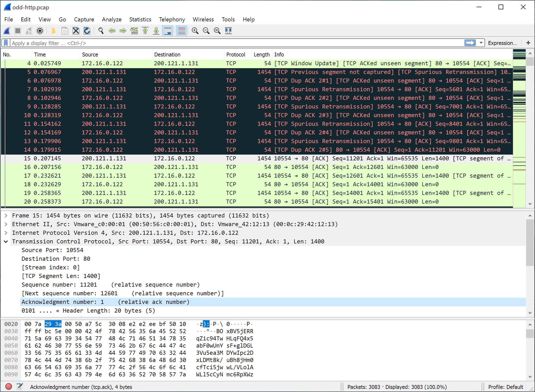Expand the Internet Protocol Version 4 section
The width and height of the screenshot is (535, 392).
tap(6, 233)
